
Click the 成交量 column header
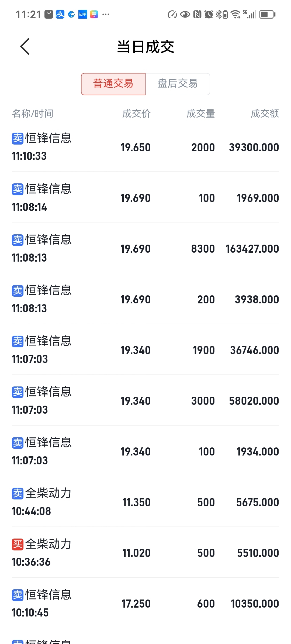click(x=200, y=114)
